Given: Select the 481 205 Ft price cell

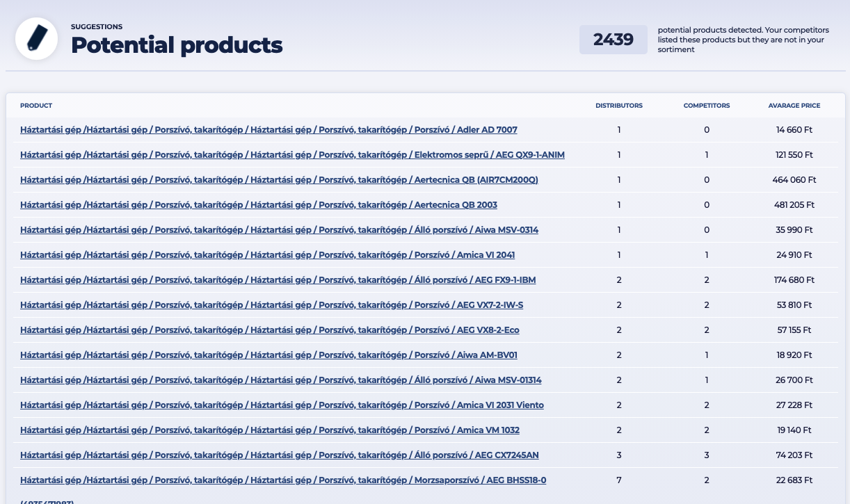Looking at the screenshot, I should (x=794, y=205).
